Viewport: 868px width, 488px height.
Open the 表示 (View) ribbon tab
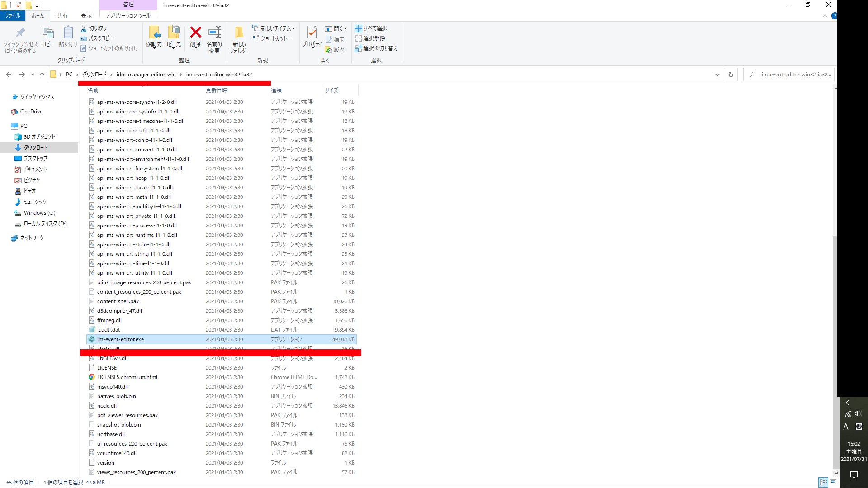[86, 16]
